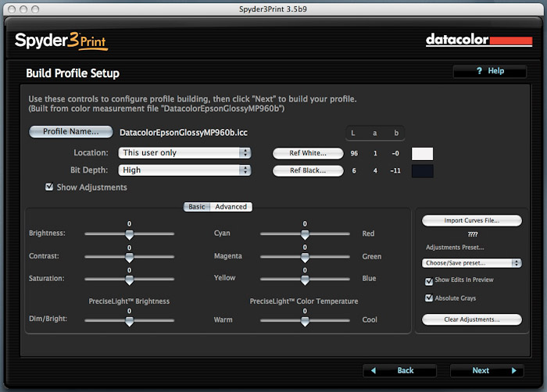
Task: Expand the Bit Depth dropdown
Action: pyautogui.click(x=184, y=170)
